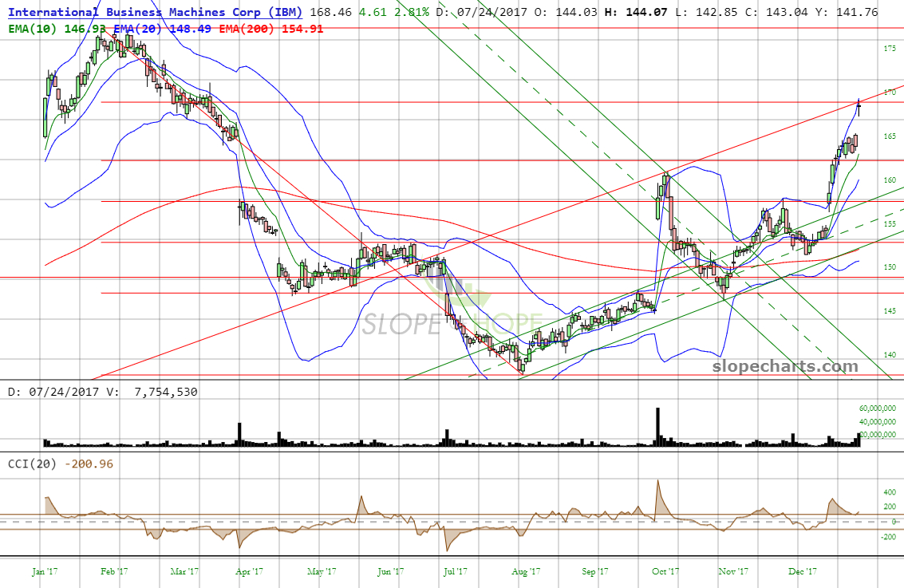Click the May '17 date axis label
904x588 pixels.
point(321,571)
